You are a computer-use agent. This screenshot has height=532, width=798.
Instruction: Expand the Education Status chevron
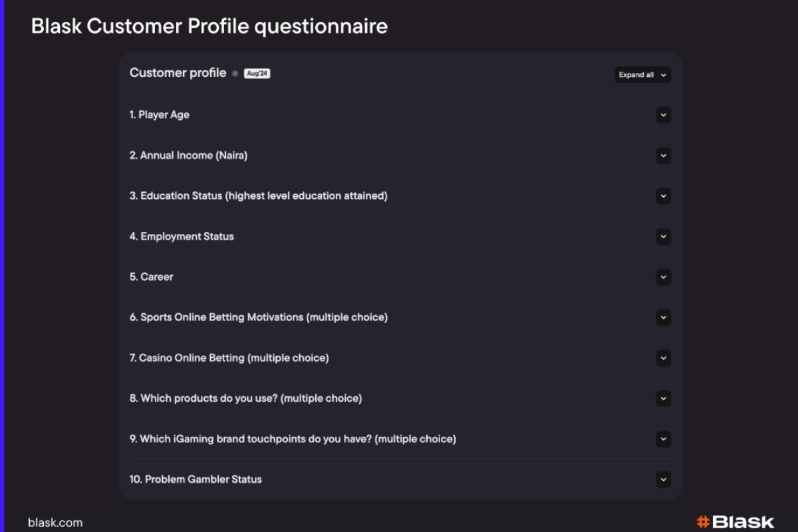pos(663,196)
